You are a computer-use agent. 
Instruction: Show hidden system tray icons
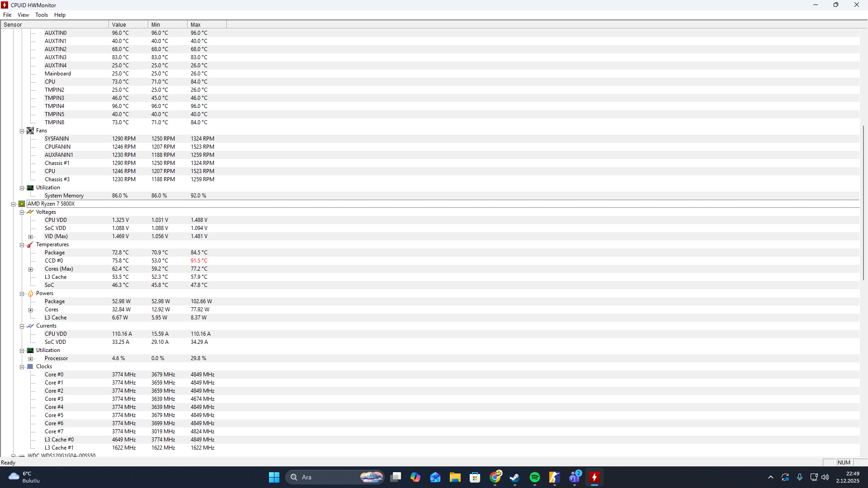pos(771,477)
